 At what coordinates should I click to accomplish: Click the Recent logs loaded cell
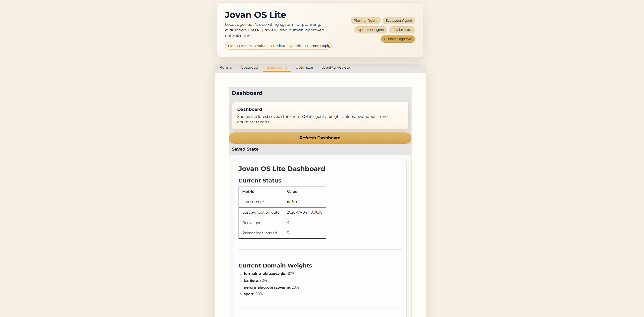[x=261, y=233]
